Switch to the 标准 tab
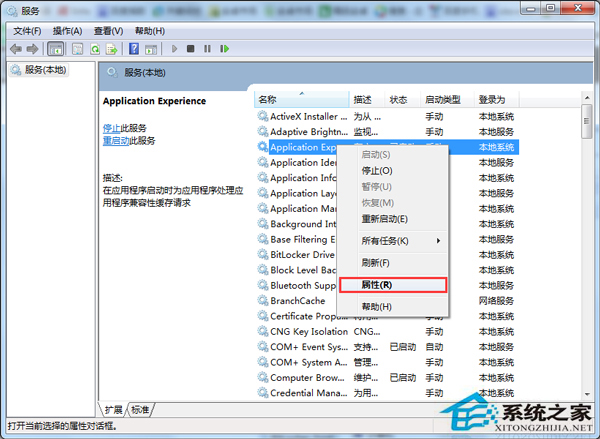This screenshot has width=600, height=439. pyautogui.click(x=140, y=409)
